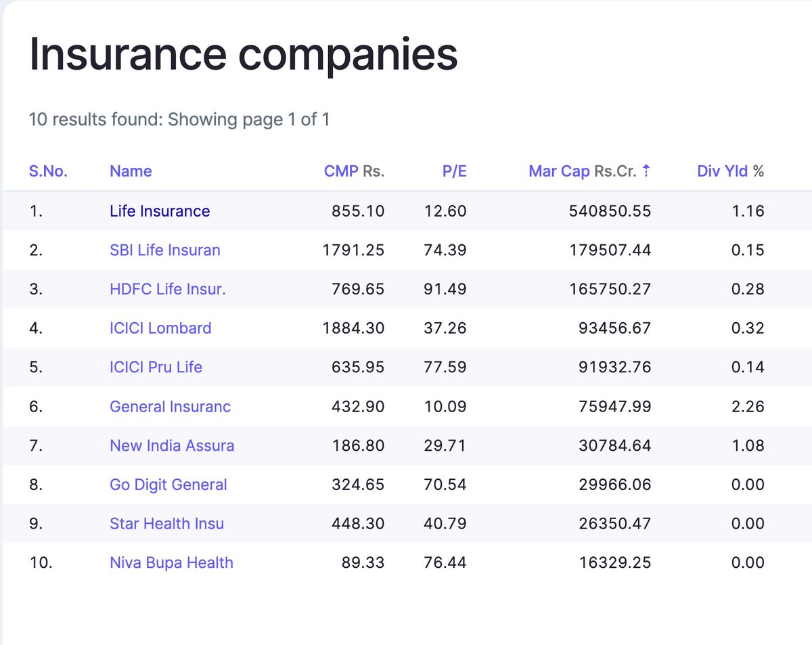The width and height of the screenshot is (812, 645).
Task: Click the Mar Cap sort arrow icon
Action: (646, 171)
